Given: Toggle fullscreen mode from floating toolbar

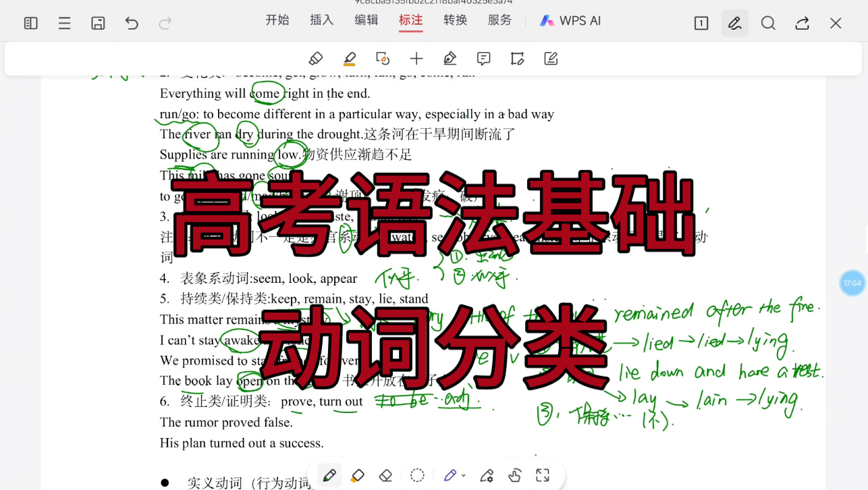Looking at the screenshot, I should click(542, 475).
